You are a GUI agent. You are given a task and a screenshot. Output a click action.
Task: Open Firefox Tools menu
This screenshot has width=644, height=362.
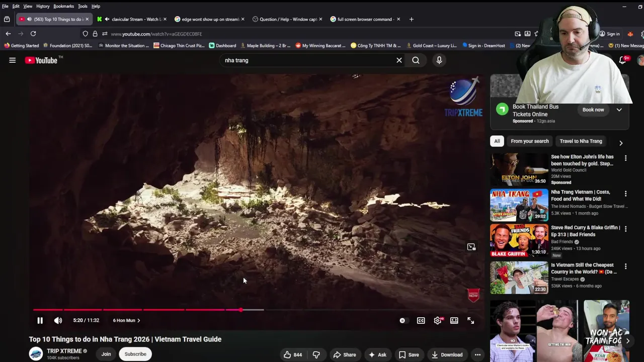click(83, 6)
